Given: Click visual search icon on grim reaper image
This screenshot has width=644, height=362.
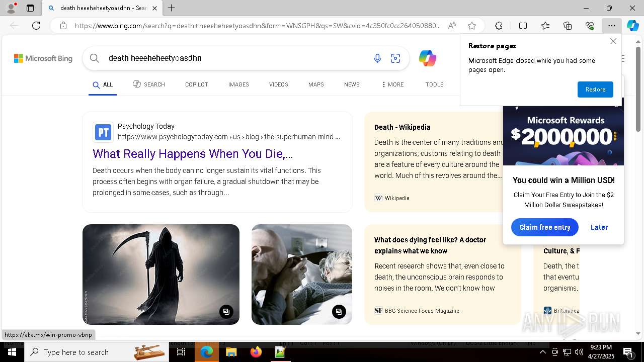Looking at the screenshot, I should tap(226, 312).
